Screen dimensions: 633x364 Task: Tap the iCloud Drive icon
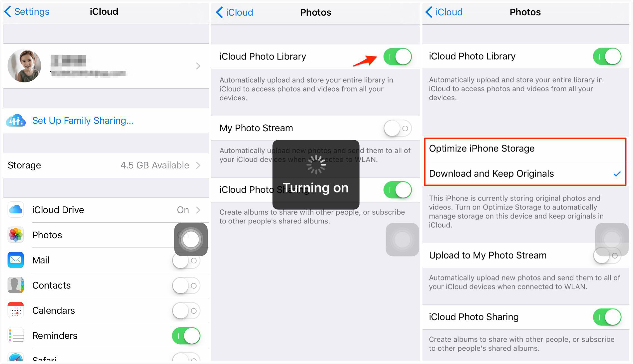tap(16, 209)
